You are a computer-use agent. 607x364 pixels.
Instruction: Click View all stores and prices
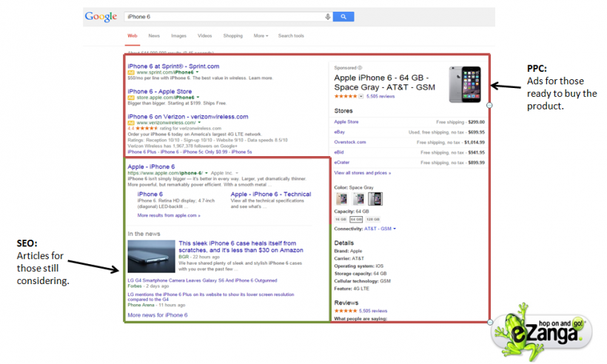tap(362, 173)
